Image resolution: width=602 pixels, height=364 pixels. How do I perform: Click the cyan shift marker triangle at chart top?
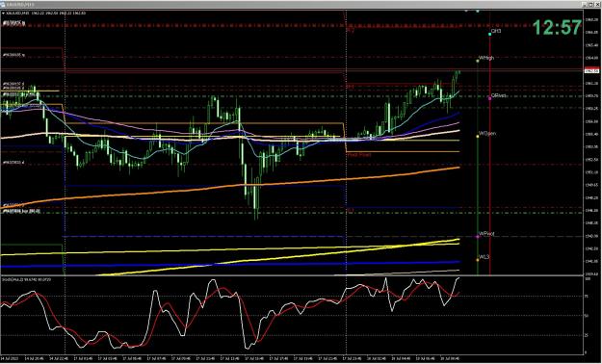[x=477, y=12]
